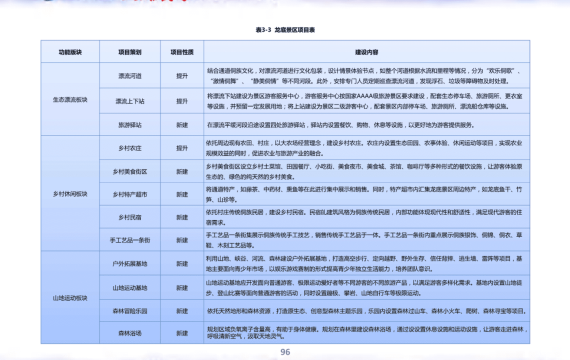
Task: Select the 森林冒险乐园 cell
Action: (x=130, y=311)
